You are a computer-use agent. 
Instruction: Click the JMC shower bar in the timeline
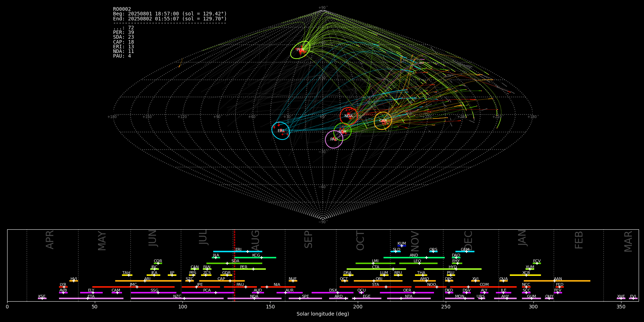pyautogui.click(x=133, y=287)
